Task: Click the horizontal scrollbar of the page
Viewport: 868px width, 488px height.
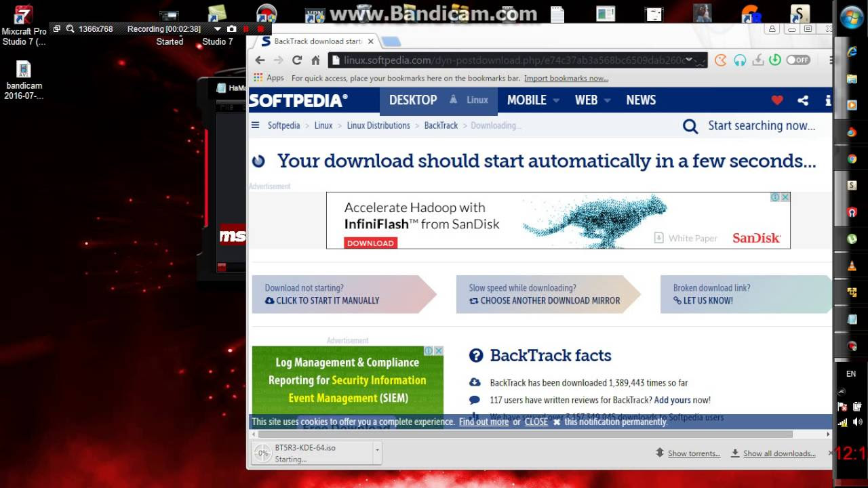Action: click(x=525, y=434)
